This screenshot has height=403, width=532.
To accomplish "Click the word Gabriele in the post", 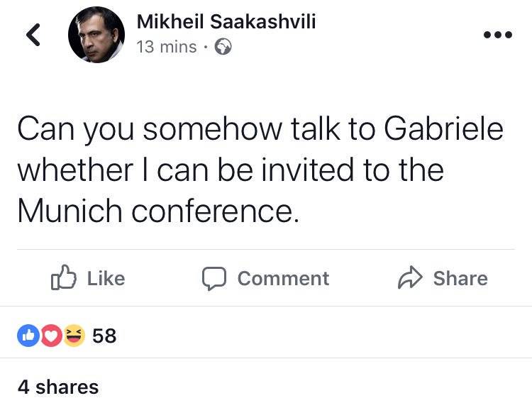I will [443, 128].
